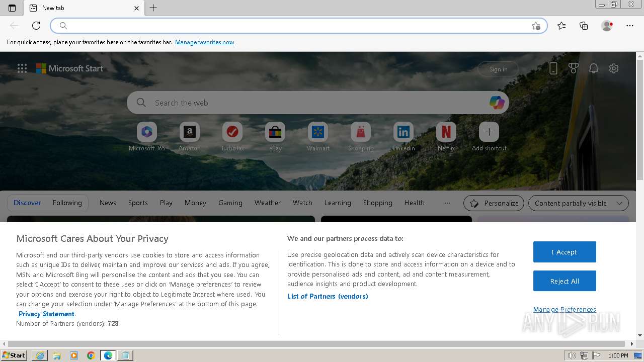Open the Weather category
This screenshot has width=644, height=362.
pyautogui.click(x=268, y=203)
